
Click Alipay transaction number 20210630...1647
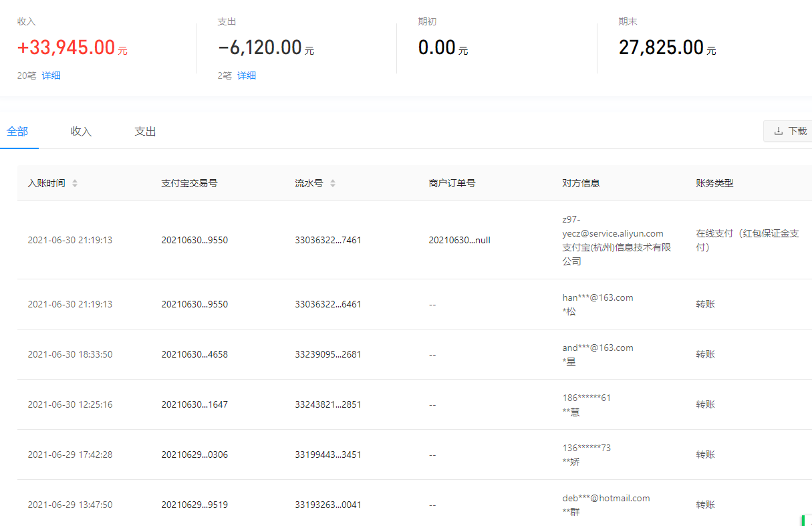[194, 404]
